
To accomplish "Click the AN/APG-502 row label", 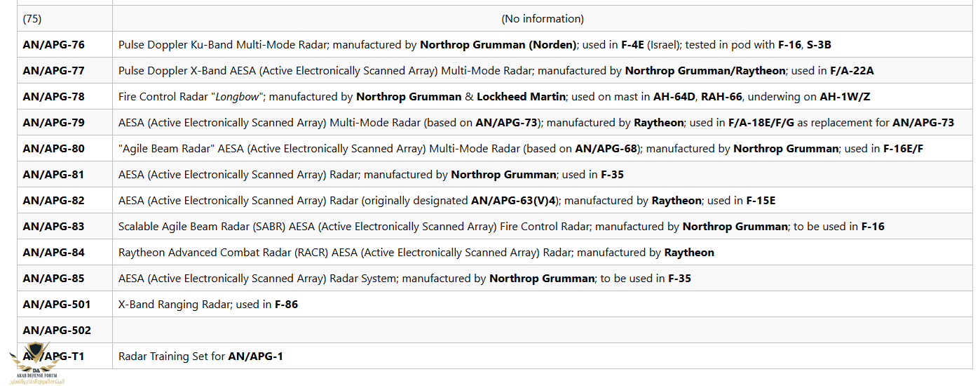I will click(56, 331).
